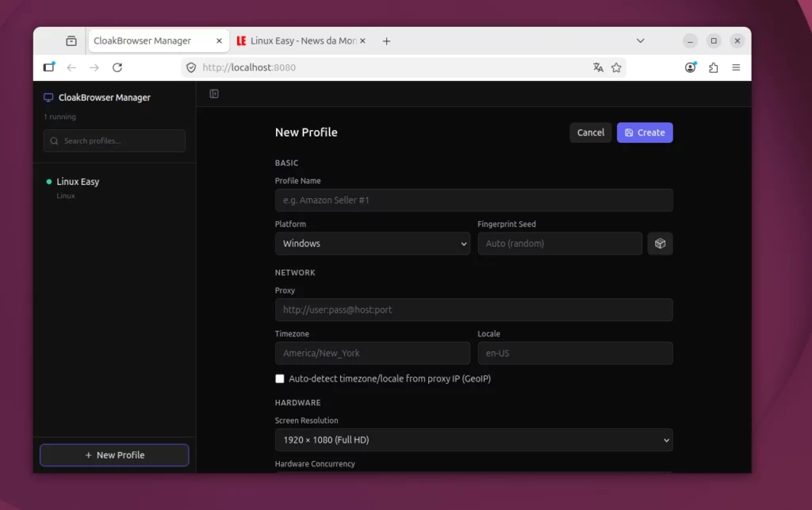Switch to Linux Easy News tab
Image resolution: width=812 pixels, height=510 pixels.
301,41
